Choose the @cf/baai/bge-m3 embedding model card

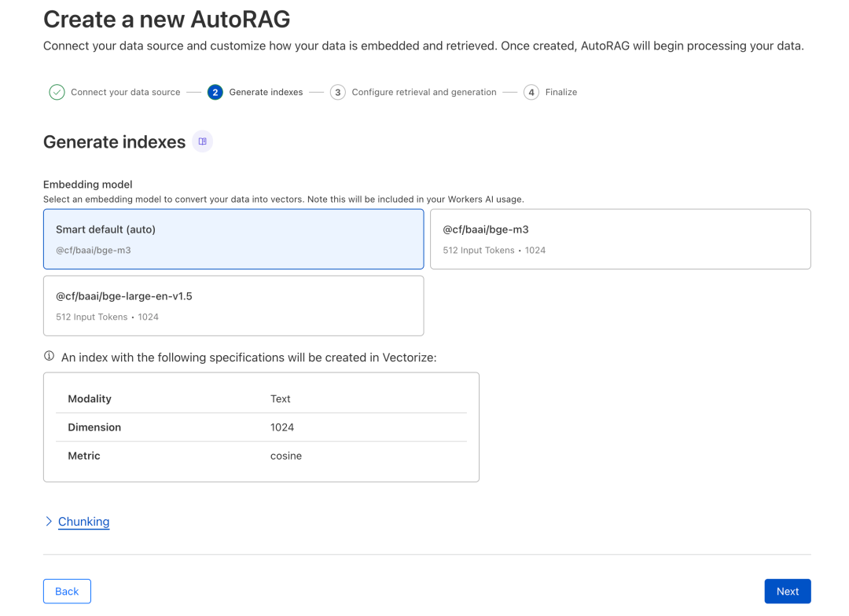(x=620, y=238)
